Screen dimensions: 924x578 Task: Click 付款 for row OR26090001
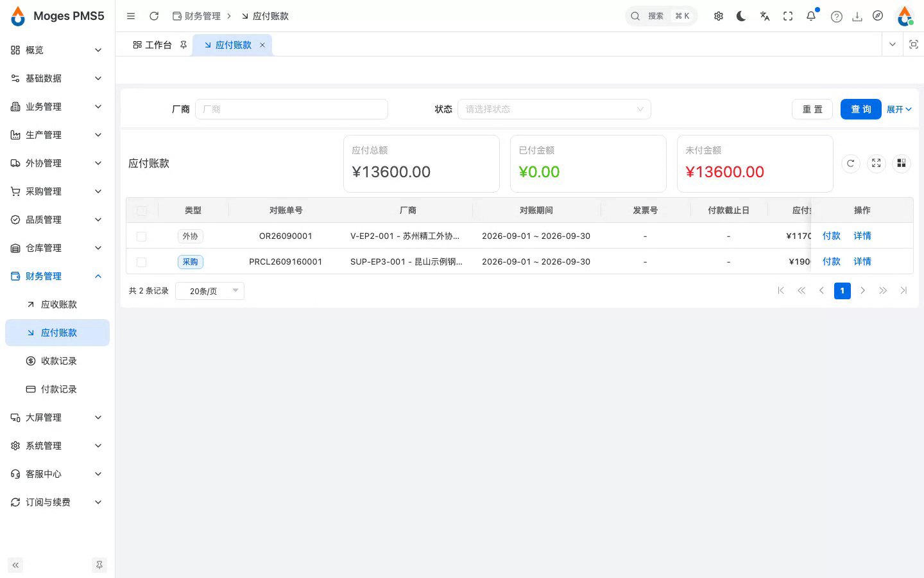832,236
